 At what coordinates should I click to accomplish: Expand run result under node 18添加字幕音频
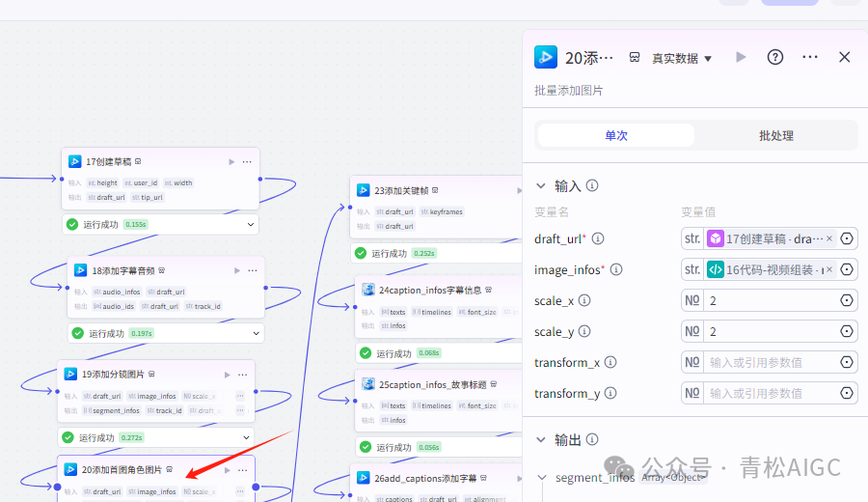tap(257, 333)
